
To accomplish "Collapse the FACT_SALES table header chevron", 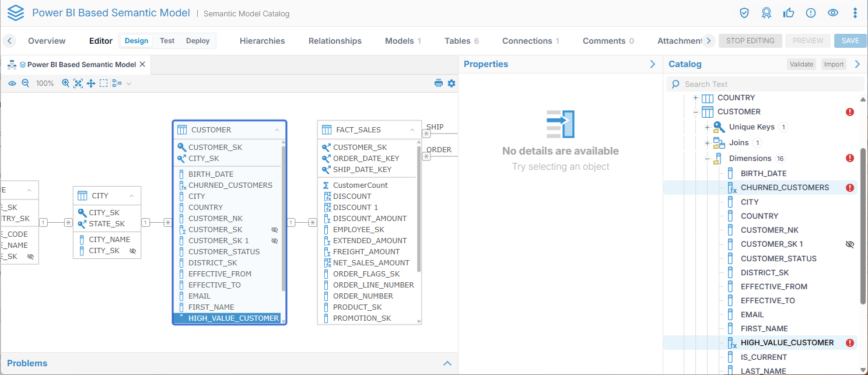I will pos(412,130).
